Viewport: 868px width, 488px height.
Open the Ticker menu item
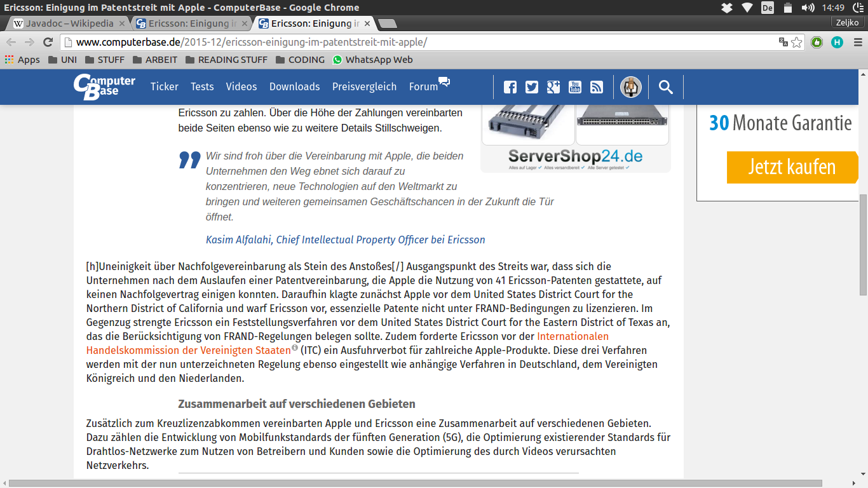point(165,86)
